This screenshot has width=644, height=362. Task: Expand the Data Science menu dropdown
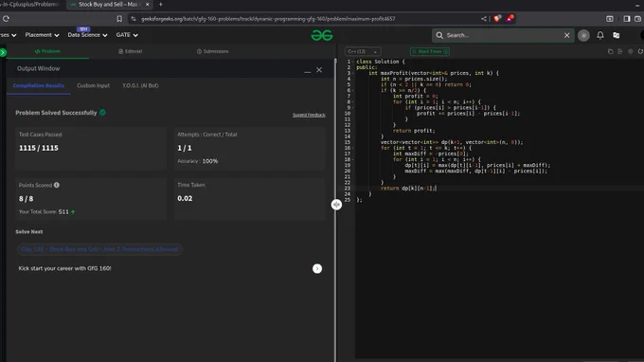[87, 35]
